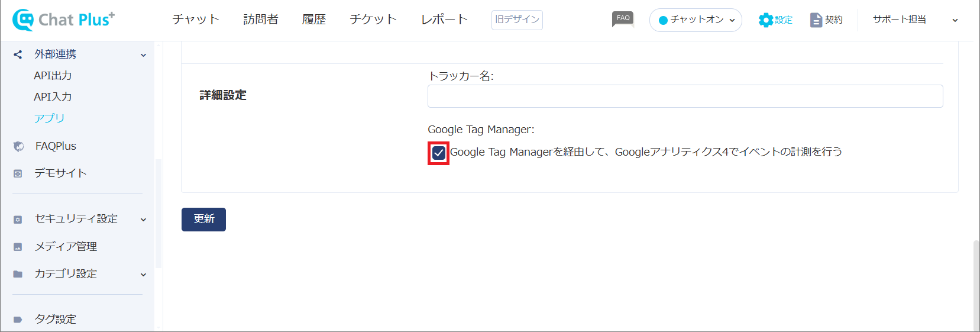Open the チャットオン status dropdown
This screenshot has height=332, width=980.
[696, 20]
